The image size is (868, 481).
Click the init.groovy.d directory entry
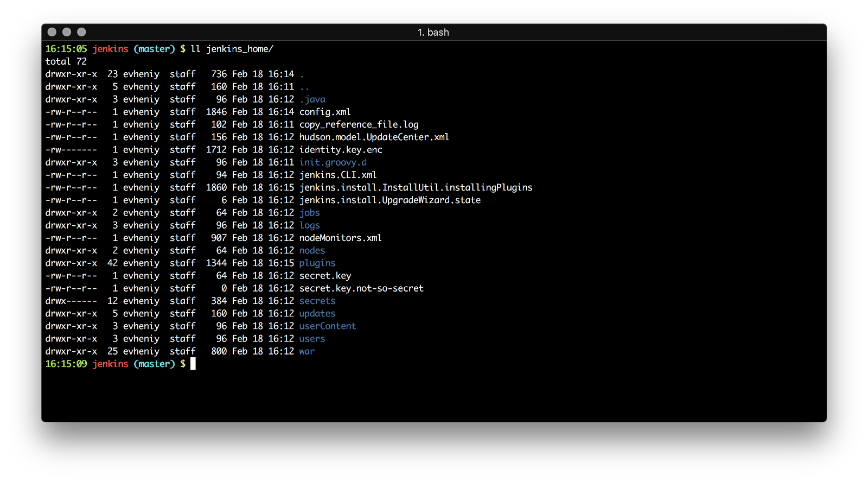333,162
